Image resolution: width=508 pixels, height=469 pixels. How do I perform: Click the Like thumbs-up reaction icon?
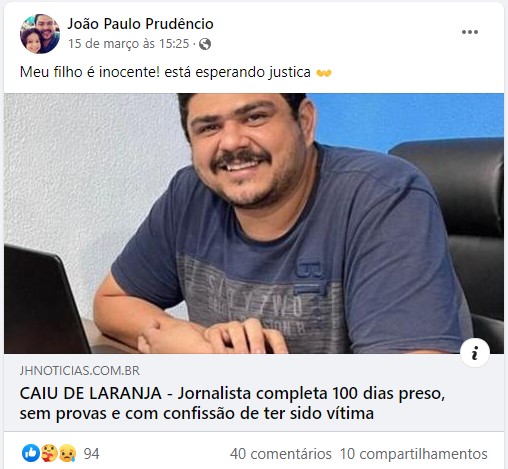31,453
